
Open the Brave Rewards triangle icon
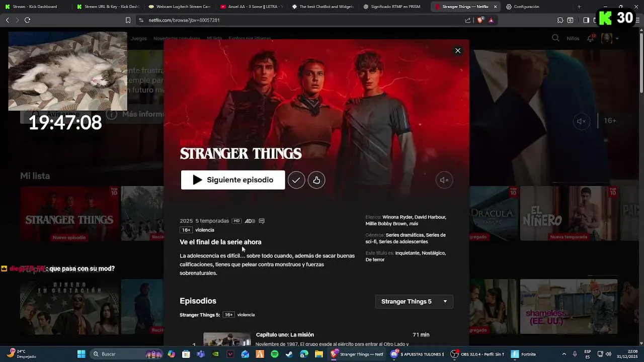[x=491, y=20]
